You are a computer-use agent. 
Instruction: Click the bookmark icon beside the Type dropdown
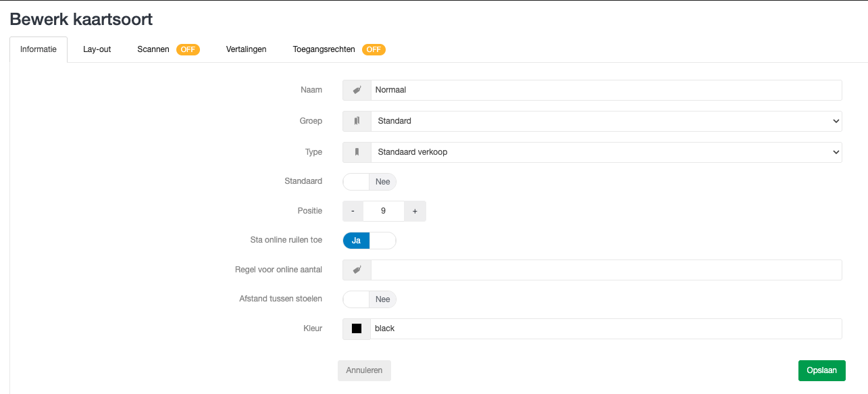357,152
